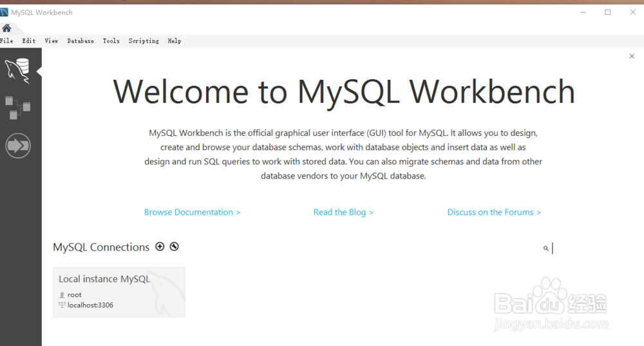Open the File menu

pyautogui.click(x=6, y=41)
